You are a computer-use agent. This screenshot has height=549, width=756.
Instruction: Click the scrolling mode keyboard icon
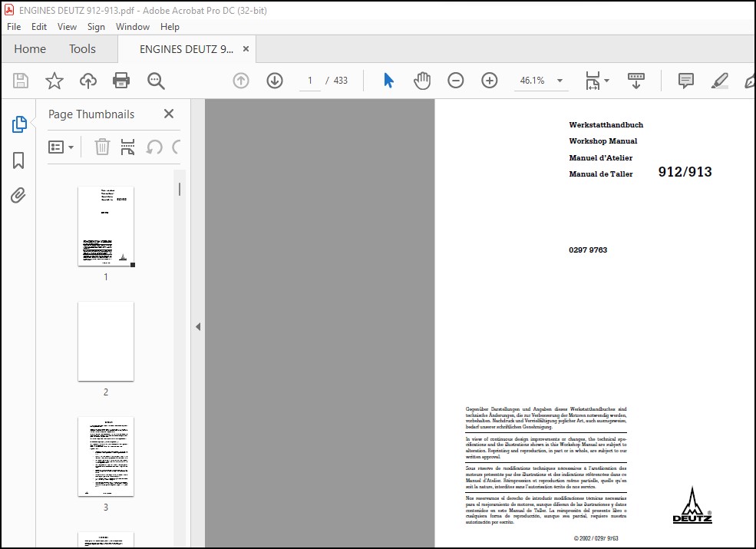click(x=636, y=81)
